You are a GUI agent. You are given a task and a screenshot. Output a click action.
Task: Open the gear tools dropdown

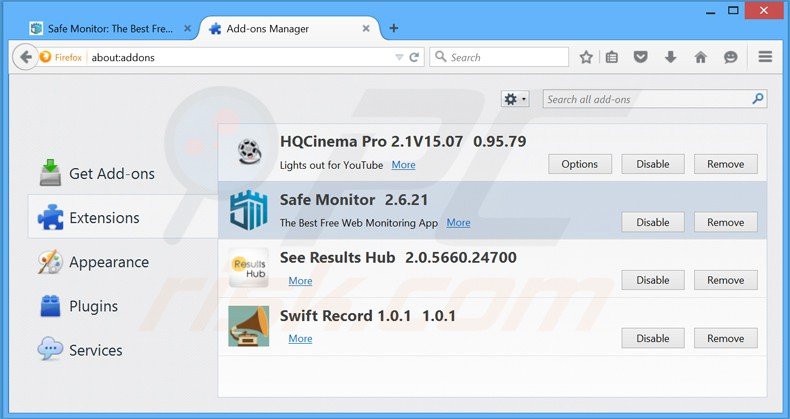coord(515,99)
